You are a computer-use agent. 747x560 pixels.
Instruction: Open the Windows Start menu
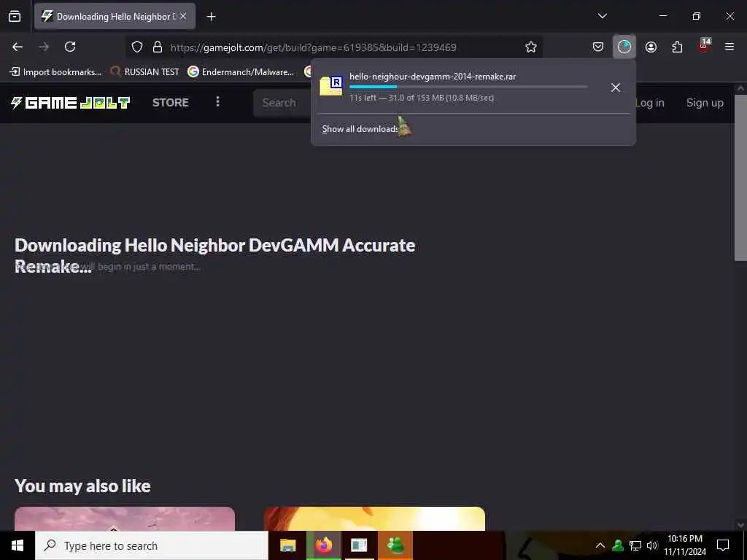pos(18,545)
